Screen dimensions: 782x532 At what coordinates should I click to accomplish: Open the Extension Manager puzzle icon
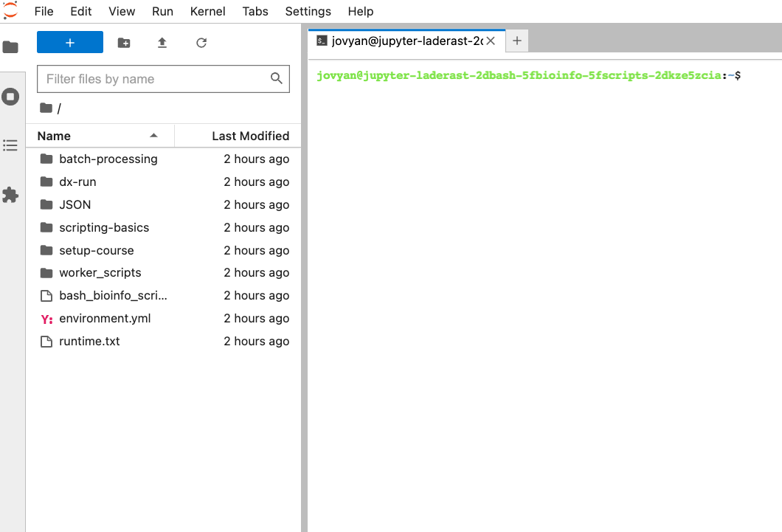coord(10,195)
